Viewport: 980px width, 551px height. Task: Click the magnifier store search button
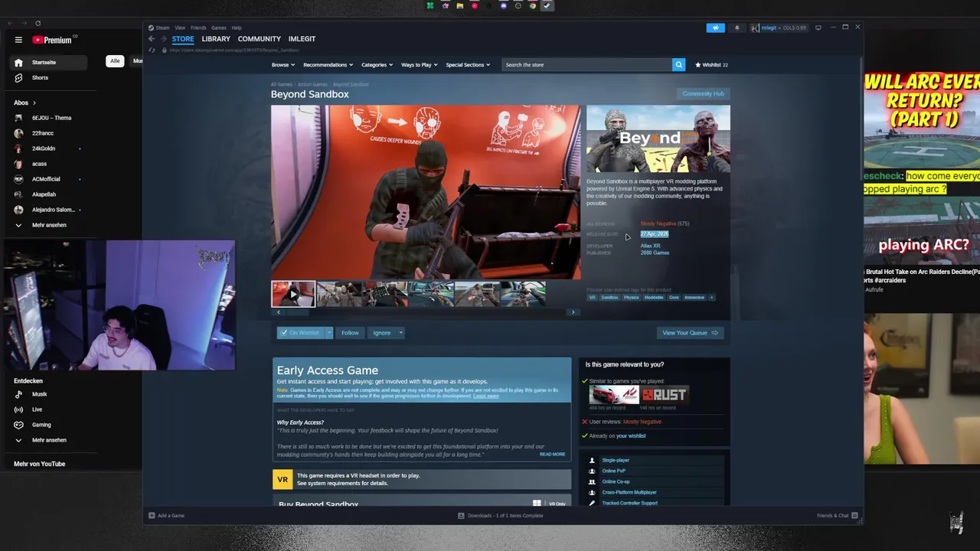(x=678, y=65)
